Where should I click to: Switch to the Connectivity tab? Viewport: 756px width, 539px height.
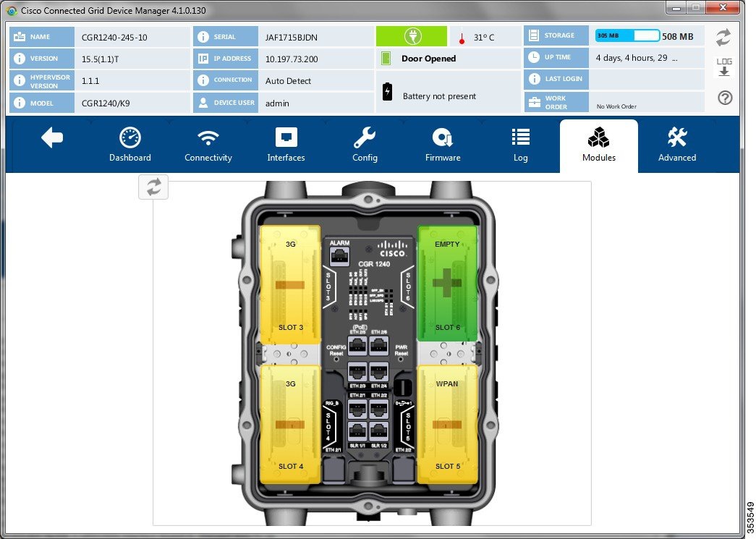click(x=208, y=145)
